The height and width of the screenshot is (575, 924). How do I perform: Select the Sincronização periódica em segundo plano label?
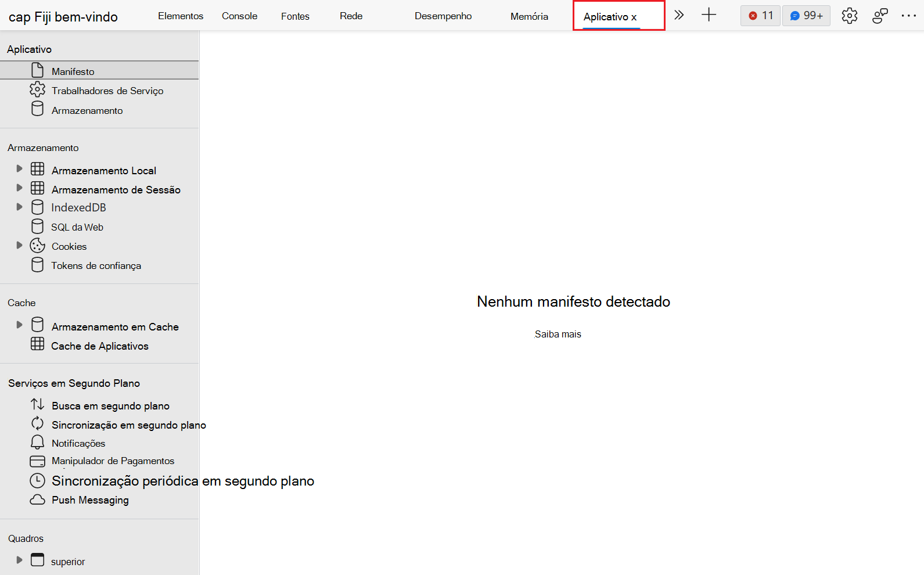coord(183,481)
